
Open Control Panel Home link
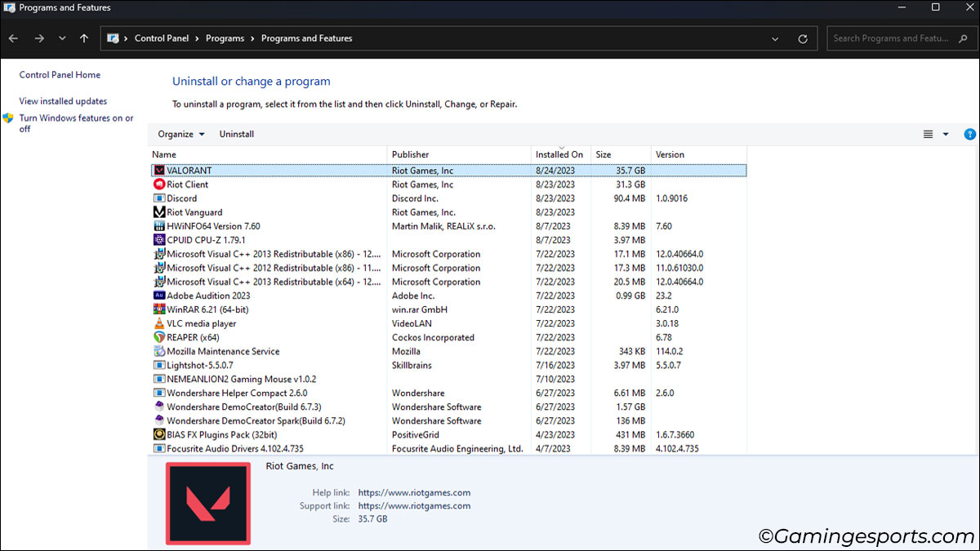pyautogui.click(x=60, y=75)
